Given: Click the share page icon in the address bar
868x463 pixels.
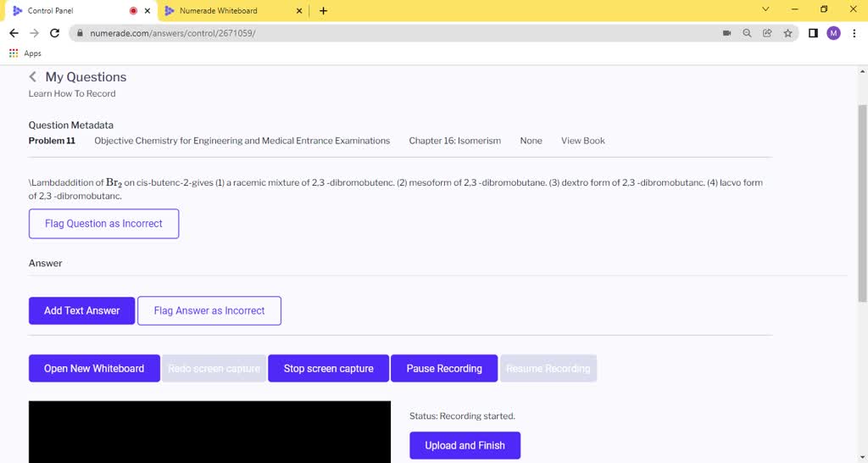Looking at the screenshot, I should click(x=767, y=33).
